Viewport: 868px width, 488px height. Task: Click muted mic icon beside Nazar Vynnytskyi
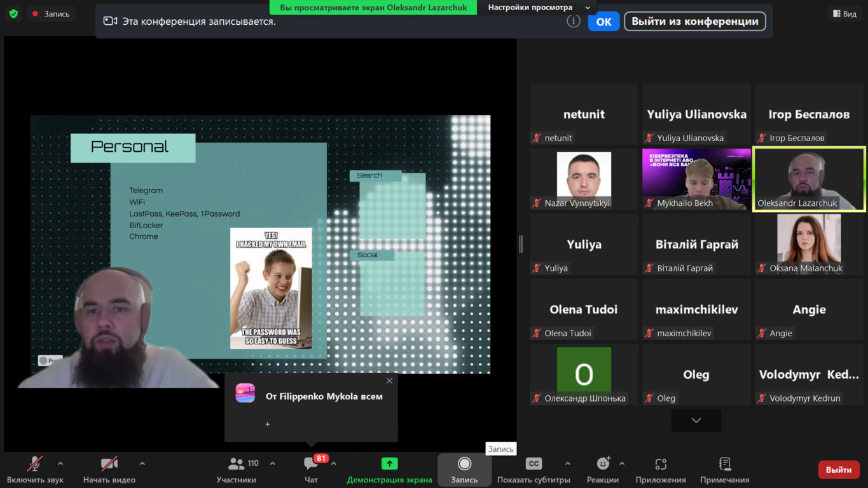537,203
